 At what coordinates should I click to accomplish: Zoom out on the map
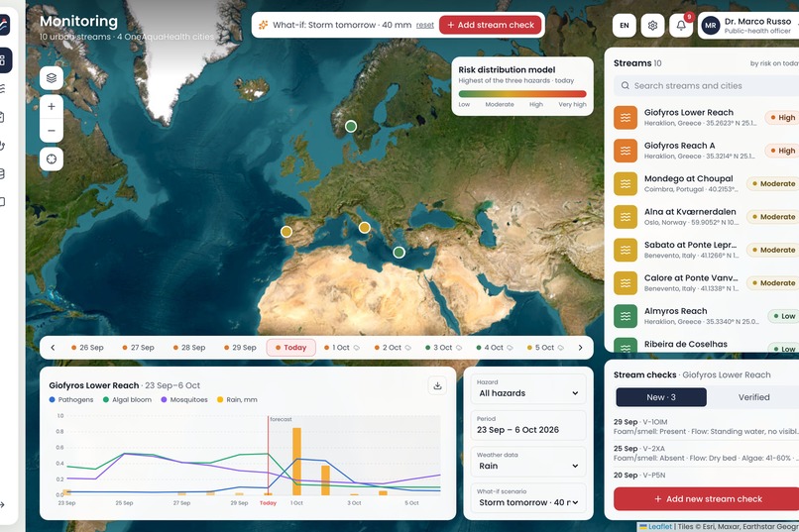52,131
